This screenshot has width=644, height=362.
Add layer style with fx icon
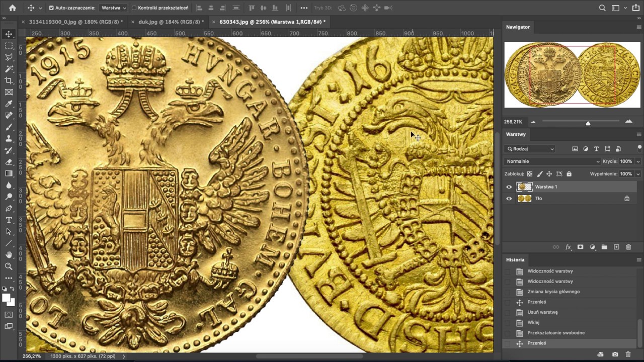click(568, 247)
